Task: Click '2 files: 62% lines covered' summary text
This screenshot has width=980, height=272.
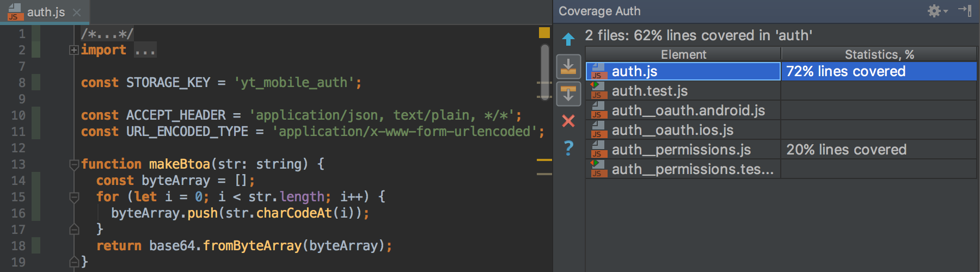Action: tap(699, 35)
